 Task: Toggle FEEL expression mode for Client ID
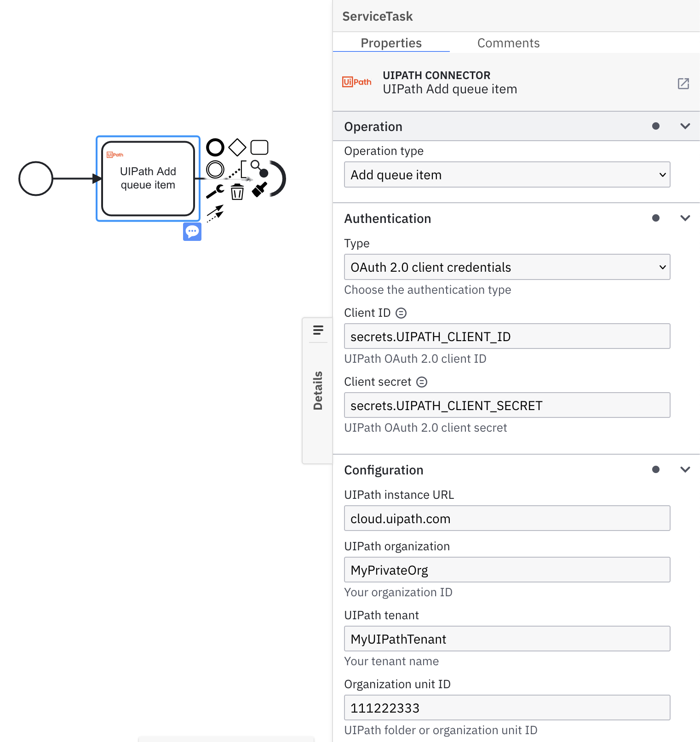coord(401,313)
